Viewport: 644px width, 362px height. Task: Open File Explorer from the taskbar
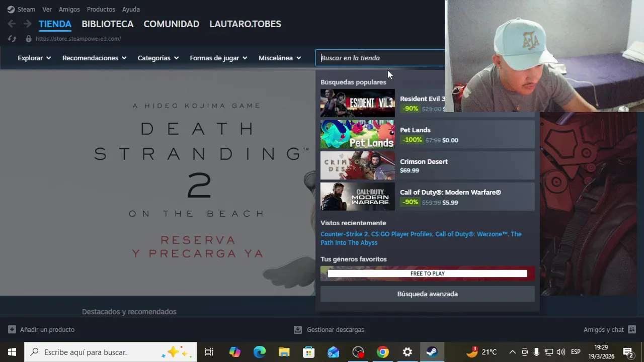pyautogui.click(x=284, y=352)
